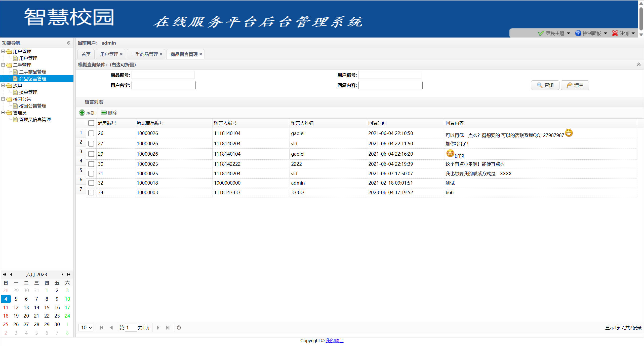The width and height of the screenshot is (644, 346).
Task: Collapse the fuzzy query panel with the chevron
Action: 639,64
